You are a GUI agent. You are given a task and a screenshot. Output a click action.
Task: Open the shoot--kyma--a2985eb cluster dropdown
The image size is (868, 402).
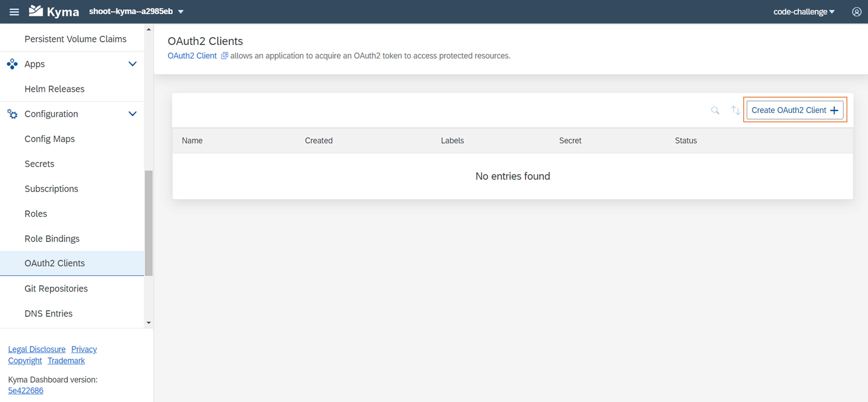tap(136, 11)
